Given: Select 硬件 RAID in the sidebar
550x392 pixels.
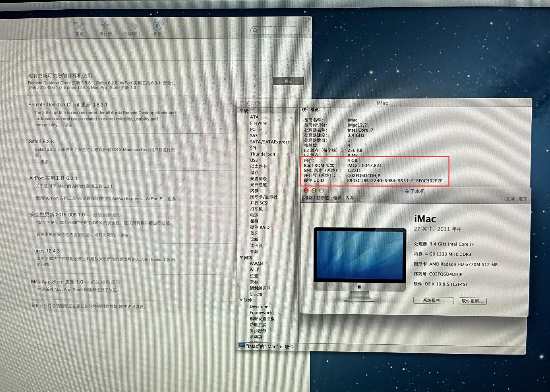Looking at the screenshot, I should tap(260, 227).
